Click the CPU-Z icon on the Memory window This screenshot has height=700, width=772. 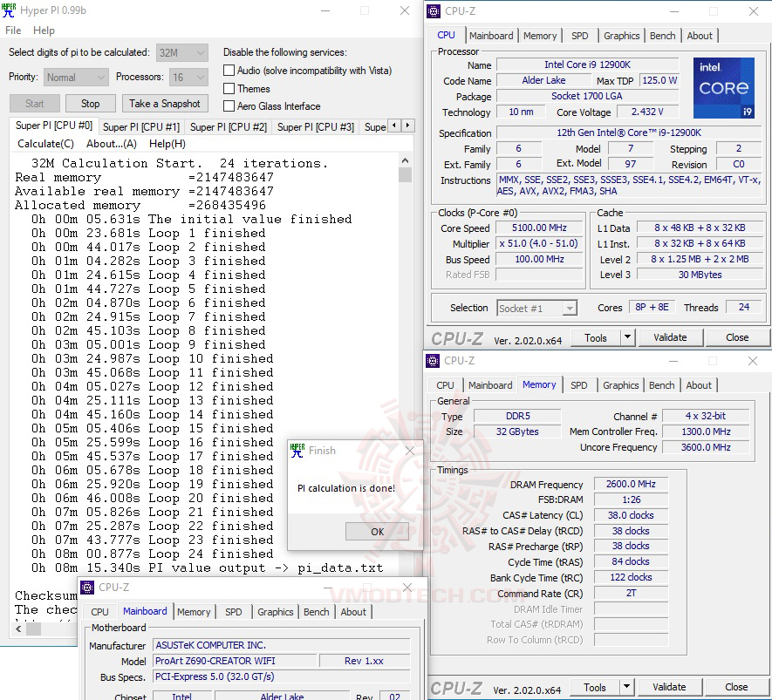(x=433, y=360)
